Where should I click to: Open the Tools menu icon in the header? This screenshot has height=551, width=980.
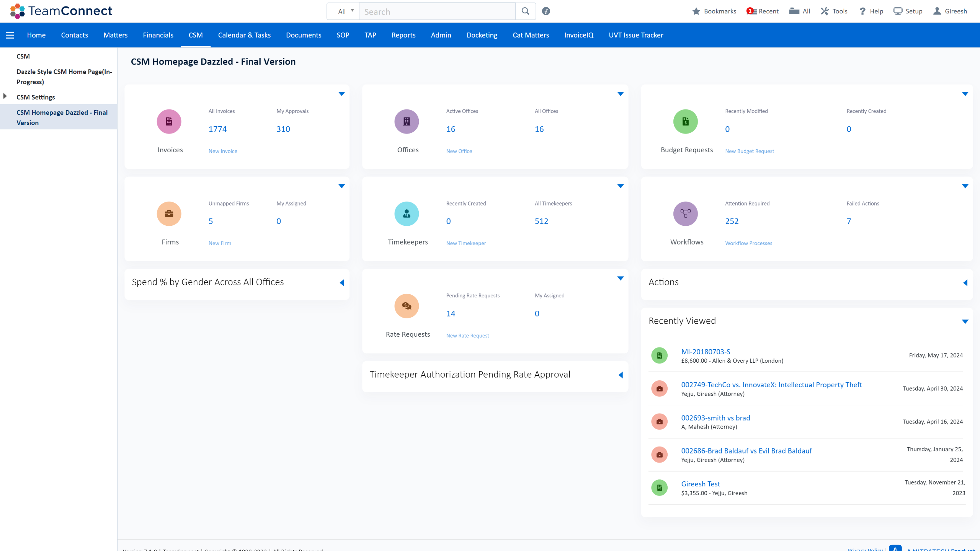[x=824, y=11]
